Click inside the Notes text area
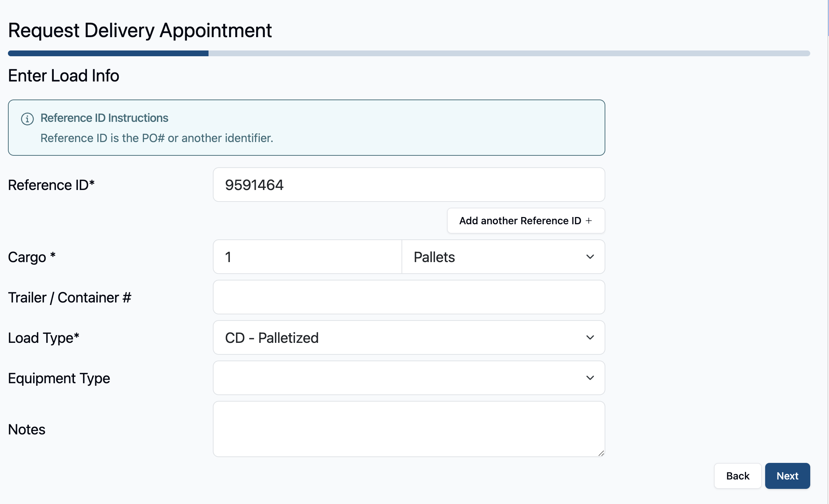The image size is (829, 504). (x=409, y=429)
